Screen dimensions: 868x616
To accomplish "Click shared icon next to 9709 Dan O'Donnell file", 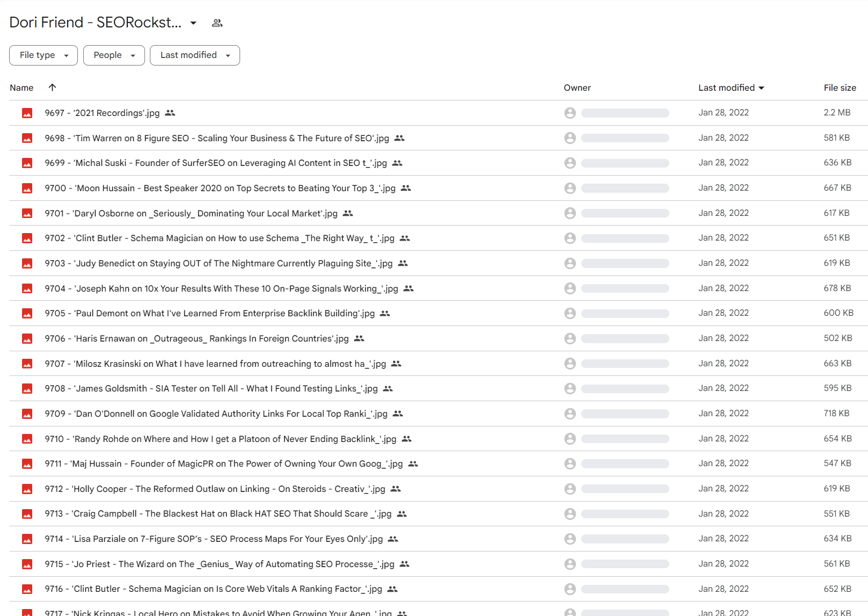I will click(398, 414).
